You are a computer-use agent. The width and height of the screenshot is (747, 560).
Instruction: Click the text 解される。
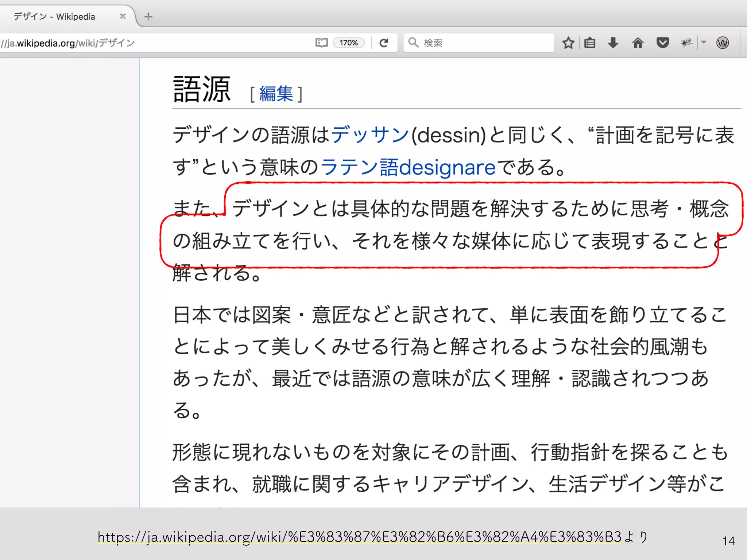[217, 273]
